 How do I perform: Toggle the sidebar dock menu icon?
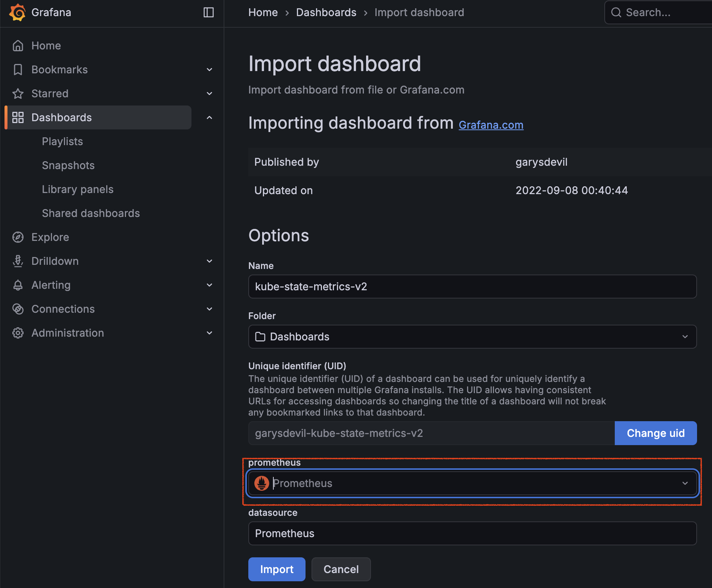pyautogui.click(x=208, y=12)
